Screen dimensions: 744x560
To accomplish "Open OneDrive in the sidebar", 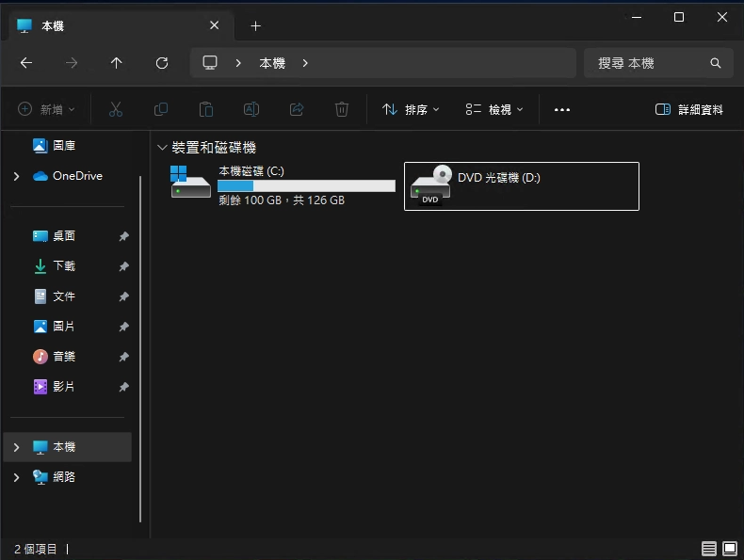I will (68, 176).
